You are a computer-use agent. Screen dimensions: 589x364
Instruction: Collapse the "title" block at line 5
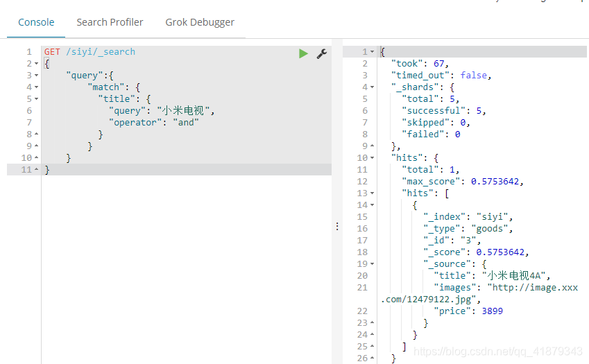click(x=37, y=99)
